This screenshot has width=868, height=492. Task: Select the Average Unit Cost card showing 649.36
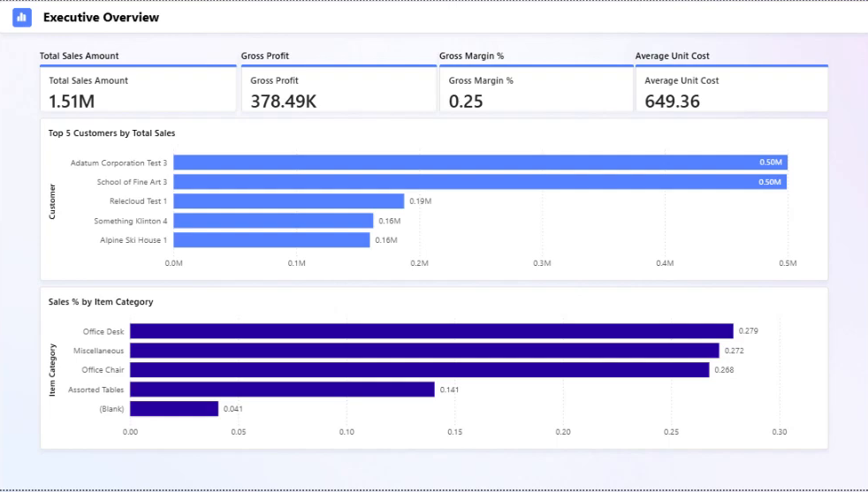click(732, 88)
